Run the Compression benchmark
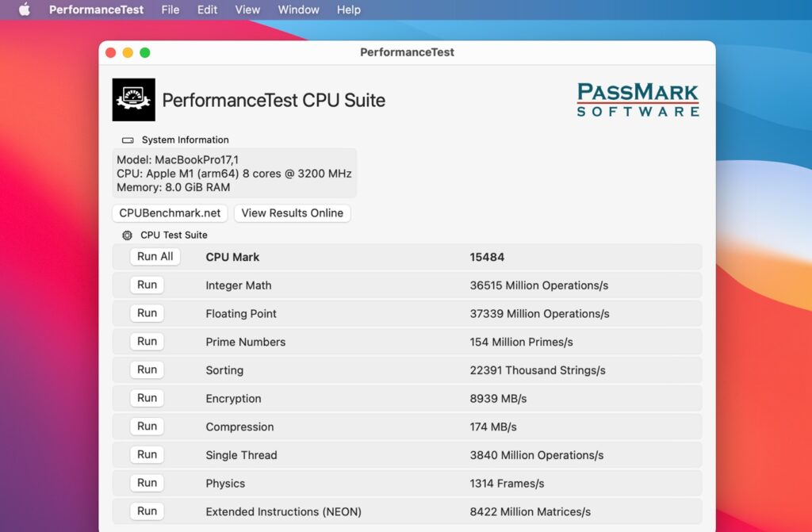812x532 pixels. click(x=147, y=426)
